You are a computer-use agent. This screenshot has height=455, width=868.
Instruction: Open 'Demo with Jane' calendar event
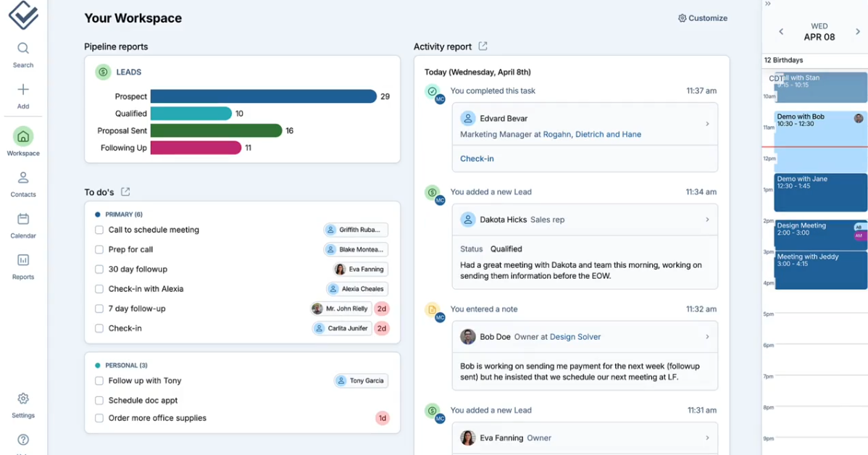(820, 193)
